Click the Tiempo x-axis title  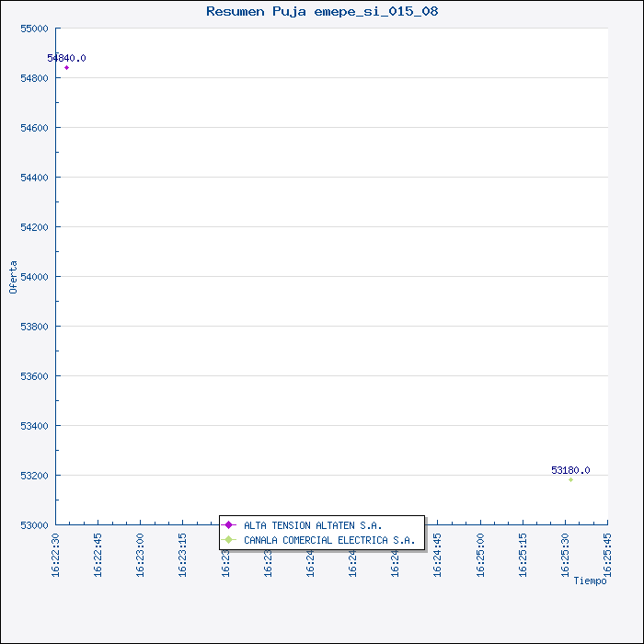click(x=590, y=581)
